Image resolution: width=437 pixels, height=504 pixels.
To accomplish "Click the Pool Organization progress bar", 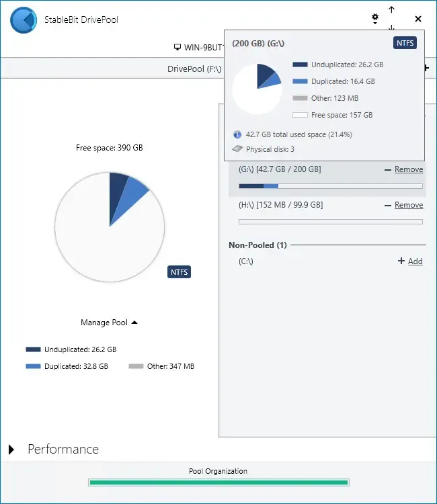I will 218,482.
